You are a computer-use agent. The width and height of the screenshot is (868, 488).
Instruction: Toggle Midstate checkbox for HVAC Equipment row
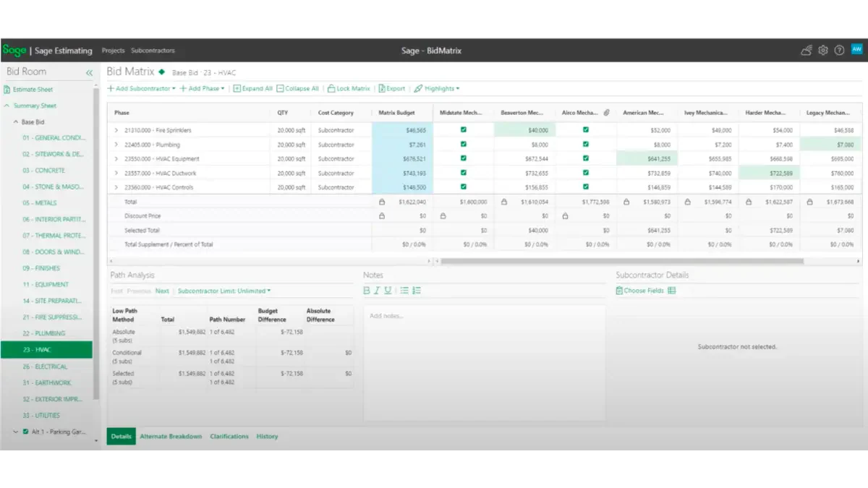(x=464, y=158)
